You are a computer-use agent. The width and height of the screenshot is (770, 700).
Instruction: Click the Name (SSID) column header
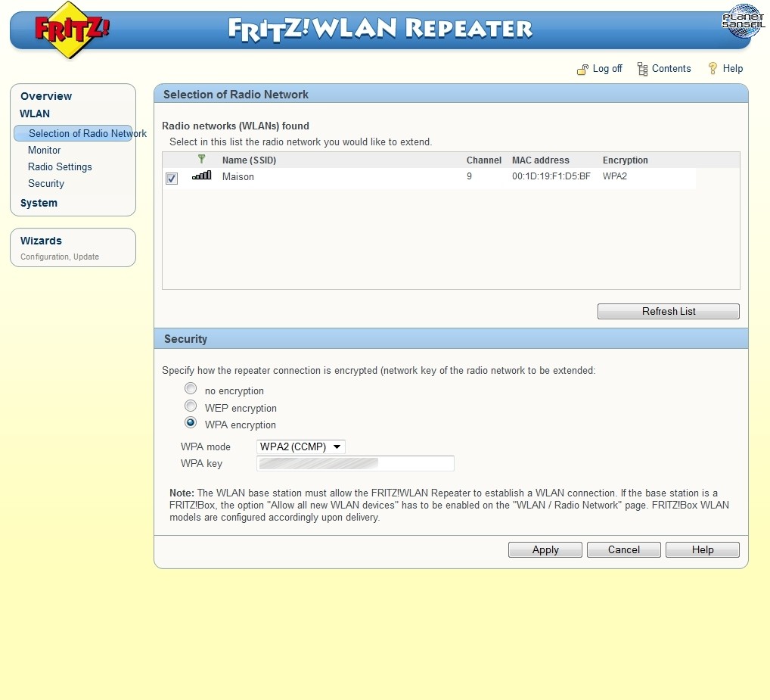[x=249, y=160]
